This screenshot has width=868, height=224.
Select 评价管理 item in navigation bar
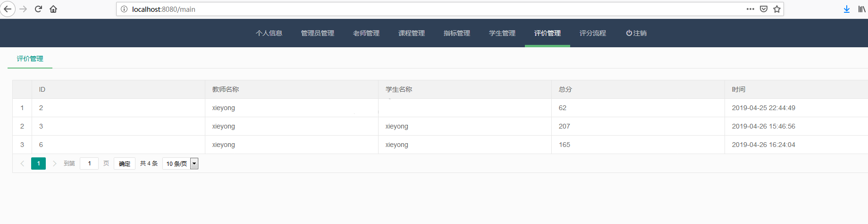[548, 33]
